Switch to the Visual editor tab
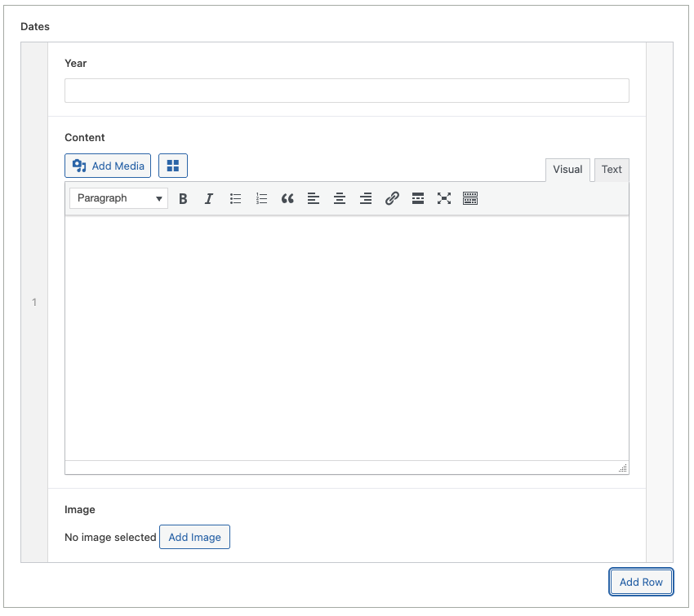This screenshot has height=616, width=694. 567,170
